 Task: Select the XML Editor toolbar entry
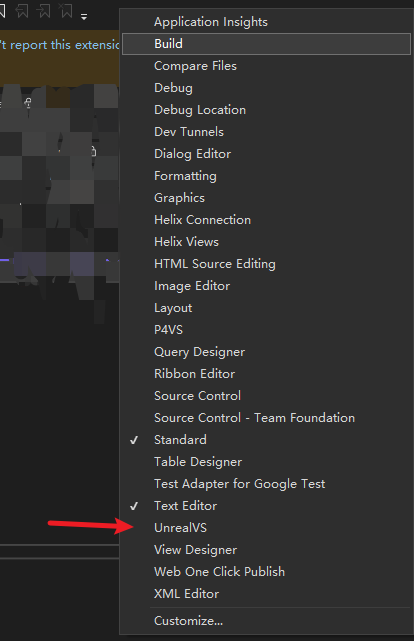pos(266,594)
